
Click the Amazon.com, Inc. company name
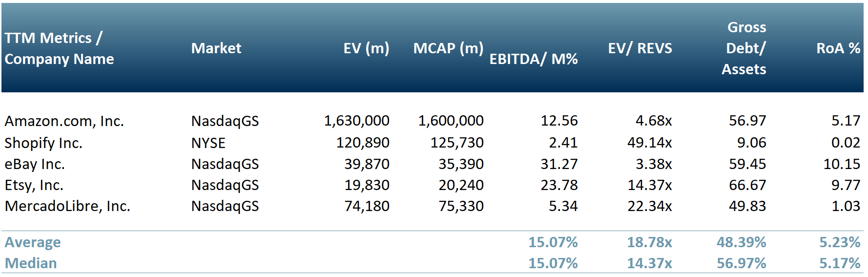coord(64,121)
